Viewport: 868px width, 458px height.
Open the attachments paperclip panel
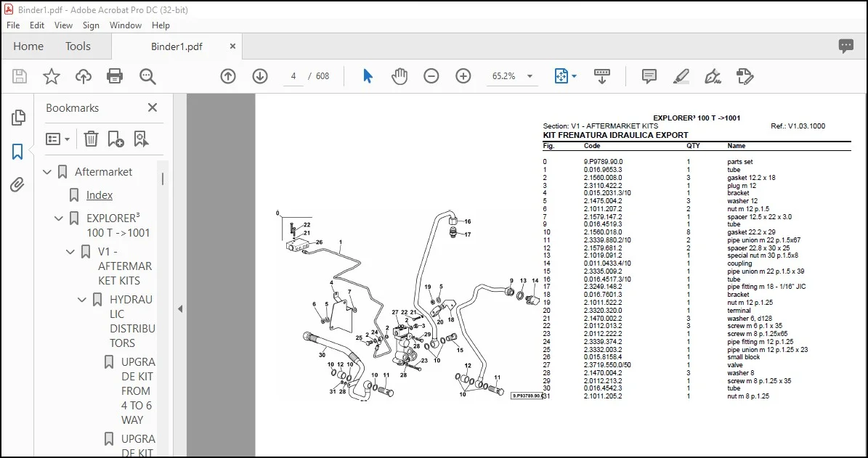tap(17, 185)
